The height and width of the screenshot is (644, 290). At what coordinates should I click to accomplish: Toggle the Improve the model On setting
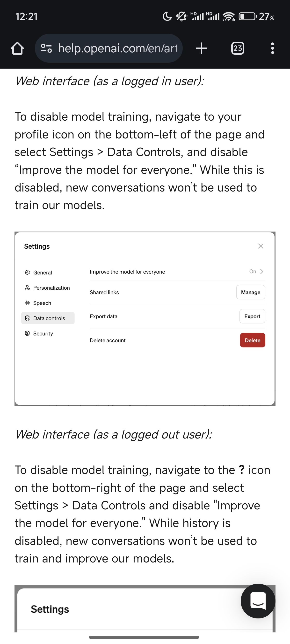(x=253, y=272)
